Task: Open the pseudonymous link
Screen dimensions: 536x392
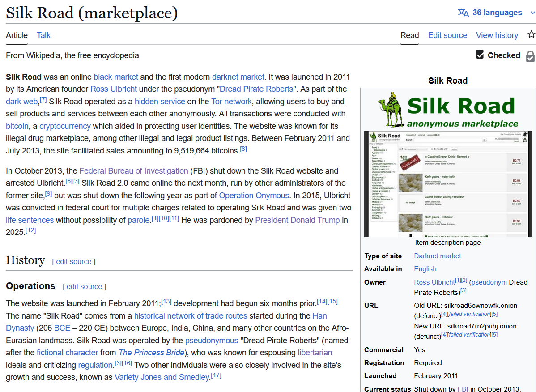Action: point(212,341)
